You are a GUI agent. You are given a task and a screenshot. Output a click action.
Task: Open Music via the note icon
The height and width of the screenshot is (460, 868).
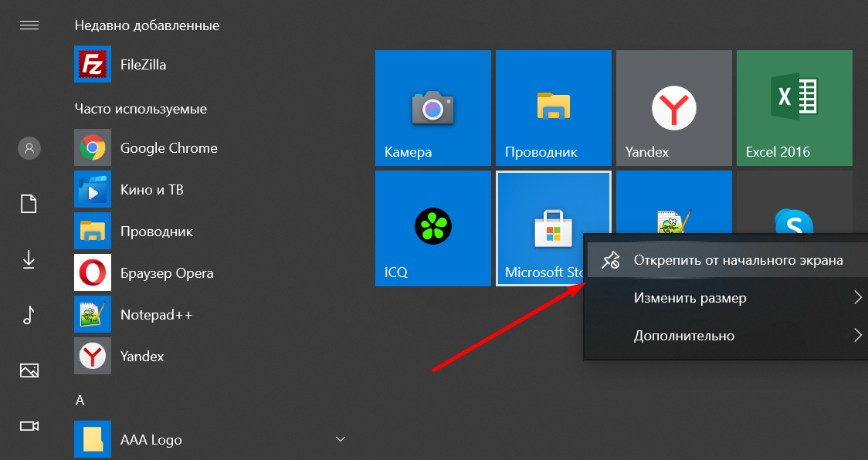tap(29, 314)
